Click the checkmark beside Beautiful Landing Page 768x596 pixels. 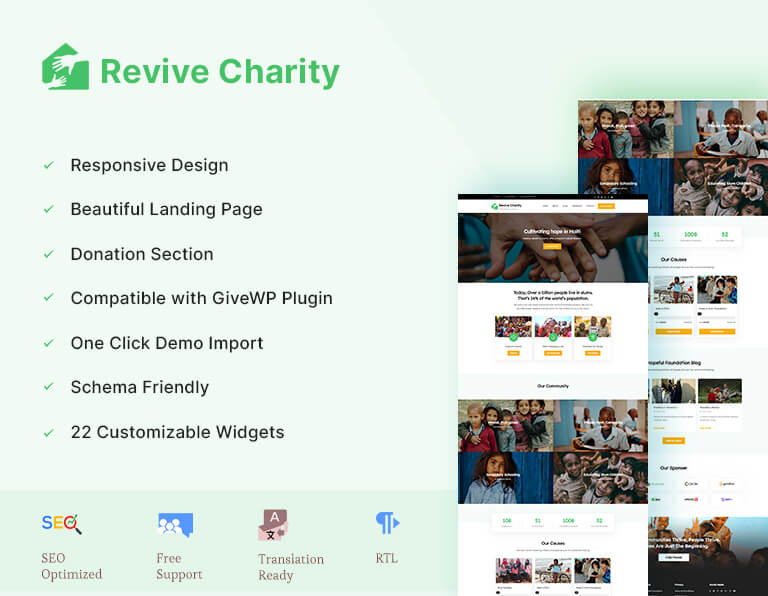point(48,209)
